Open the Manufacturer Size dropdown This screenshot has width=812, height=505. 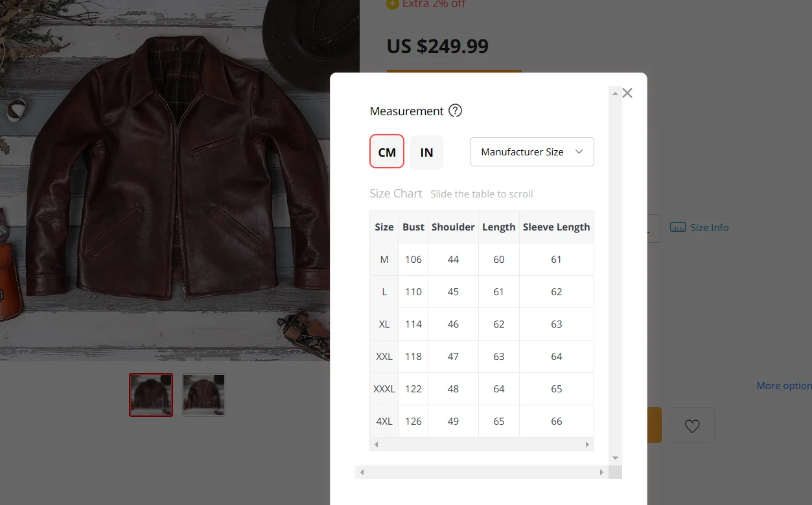(x=532, y=152)
